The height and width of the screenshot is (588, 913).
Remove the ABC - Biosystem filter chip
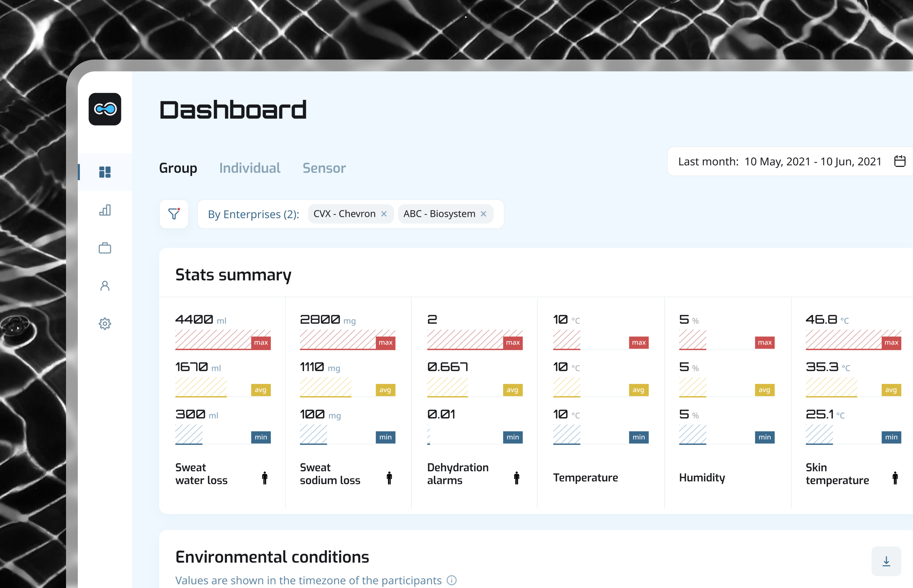pos(484,214)
